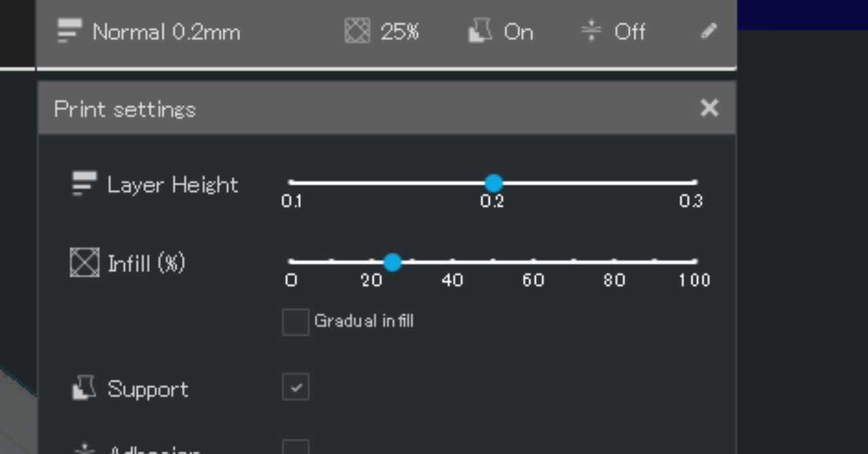Screen dimensions: 868x454
Task: Click the adhesion icon beside Off
Action: [x=591, y=31]
